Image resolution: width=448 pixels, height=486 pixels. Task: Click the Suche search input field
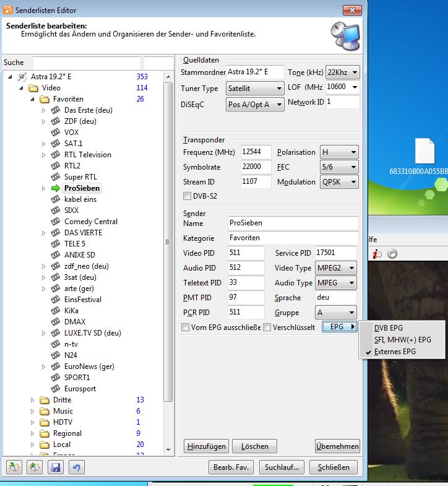click(87, 63)
